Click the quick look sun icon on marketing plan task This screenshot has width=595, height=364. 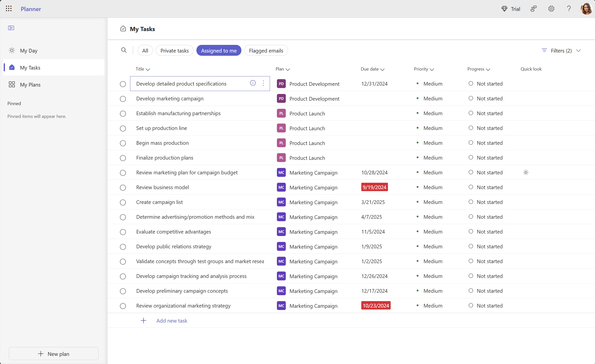526,172
